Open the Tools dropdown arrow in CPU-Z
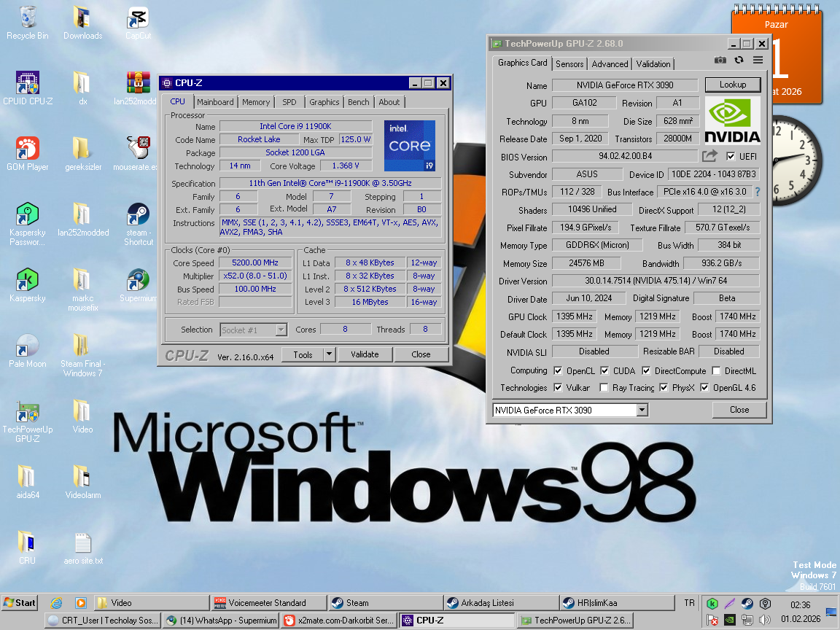 (x=330, y=354)
